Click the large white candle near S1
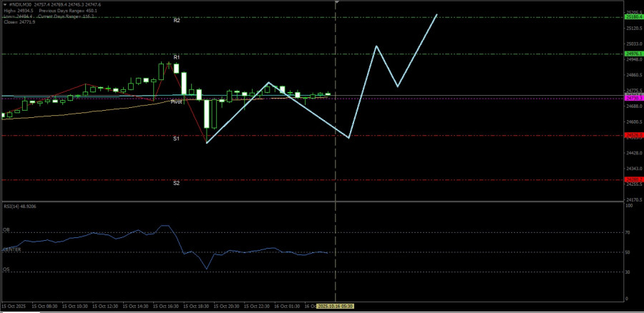 [x=207, y=114]
